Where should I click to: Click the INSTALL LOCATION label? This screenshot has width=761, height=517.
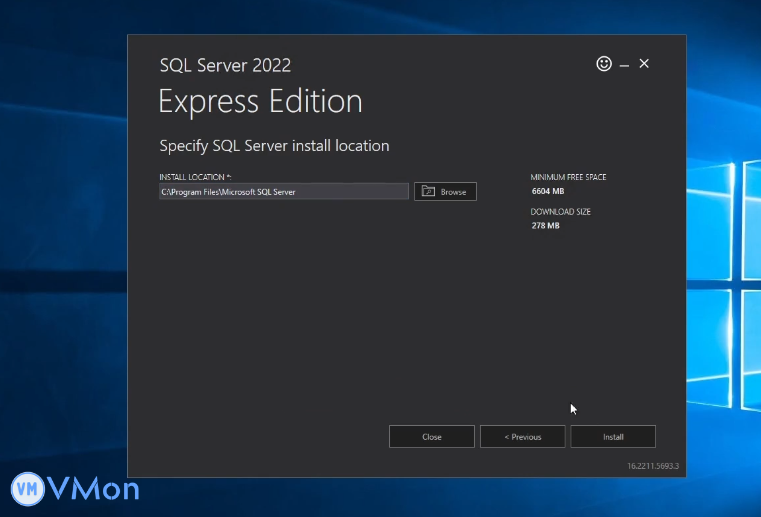click(195, 177)
